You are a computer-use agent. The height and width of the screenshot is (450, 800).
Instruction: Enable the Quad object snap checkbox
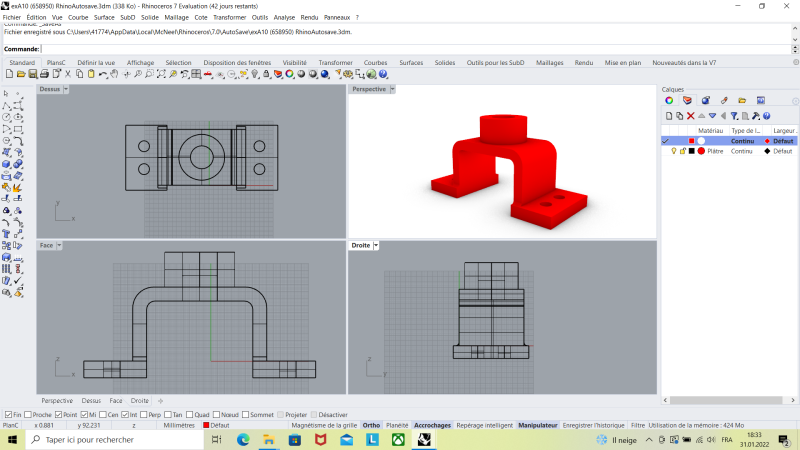point(190,414)
